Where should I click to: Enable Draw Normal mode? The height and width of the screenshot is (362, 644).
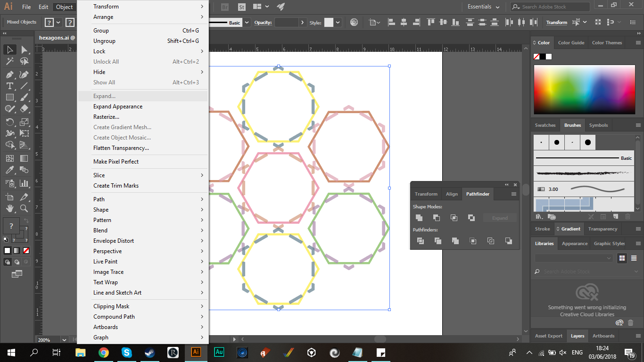coord(8,262)
